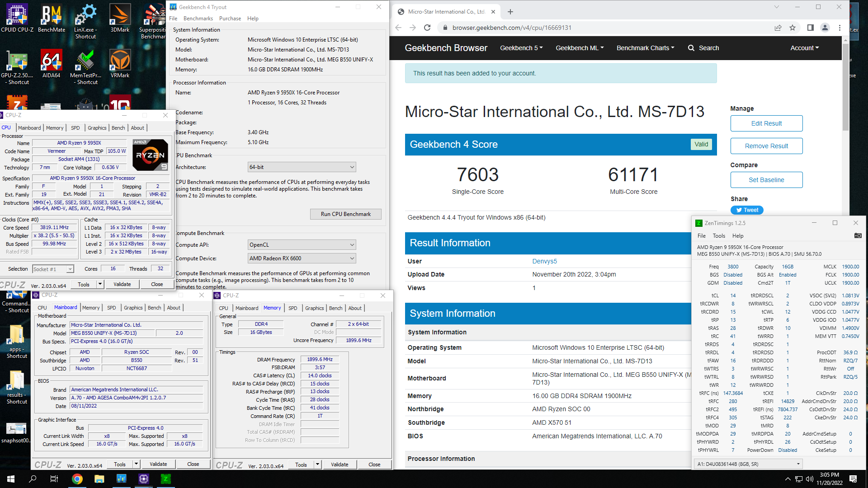Share this page icon in address bar

click(x=778, y=28)
